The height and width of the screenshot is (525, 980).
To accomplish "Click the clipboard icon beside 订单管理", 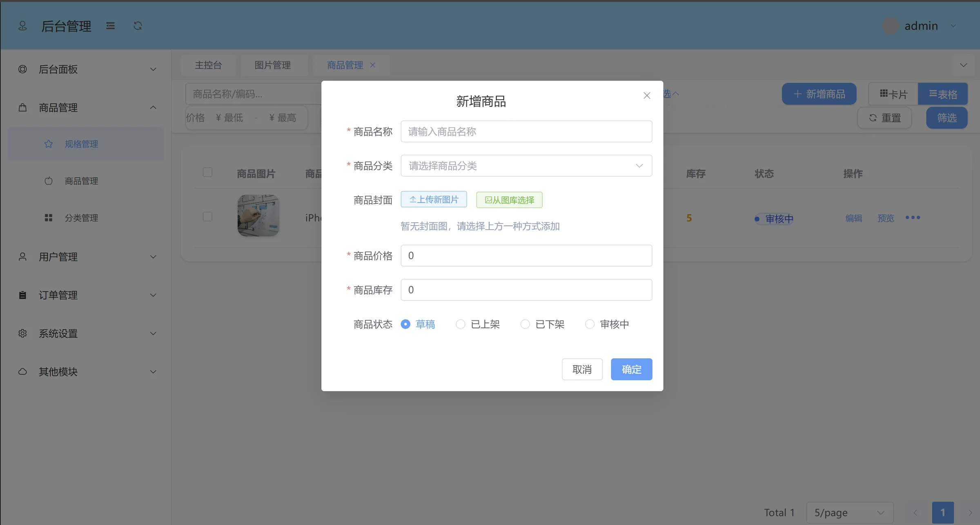I will [23, 295].
